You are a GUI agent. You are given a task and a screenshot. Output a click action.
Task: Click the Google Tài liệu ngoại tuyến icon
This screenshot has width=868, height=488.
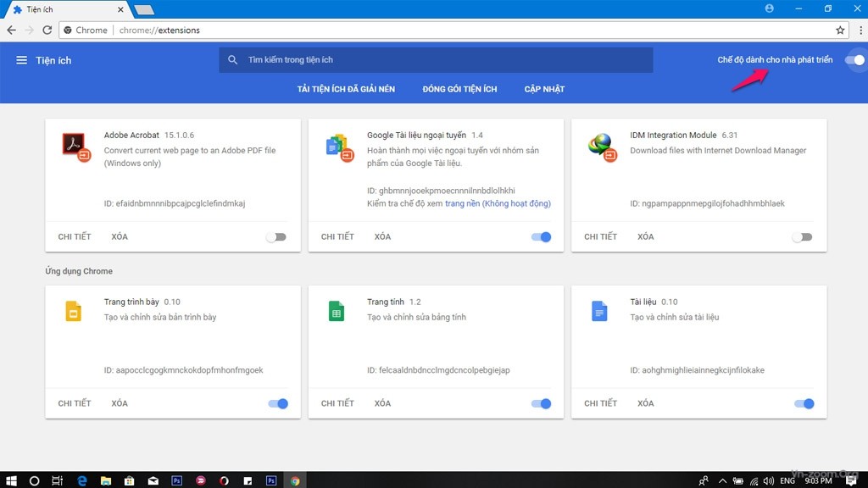[339, 147]
